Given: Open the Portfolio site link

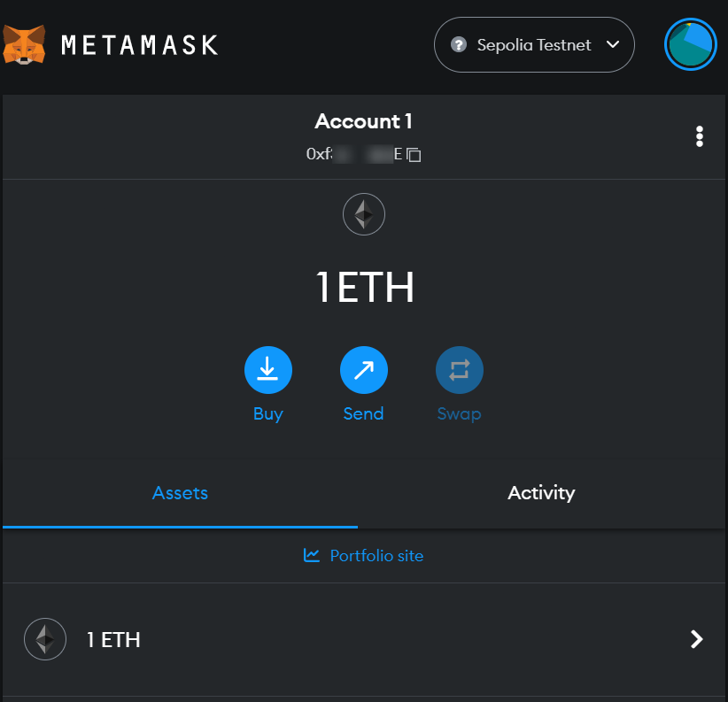Looking at the screenshot, I should pyautogui.click(x=376, y=556).
